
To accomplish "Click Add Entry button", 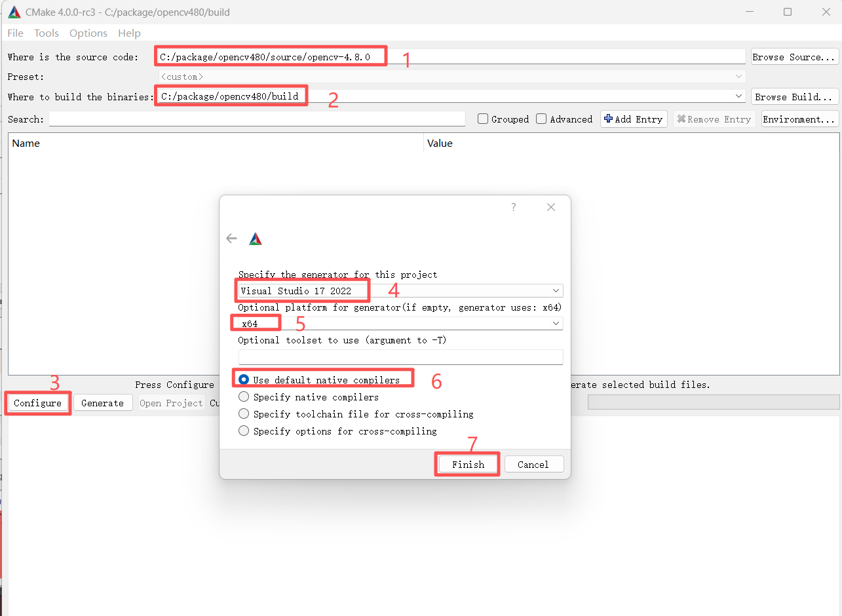I will (x=634, y=119).
